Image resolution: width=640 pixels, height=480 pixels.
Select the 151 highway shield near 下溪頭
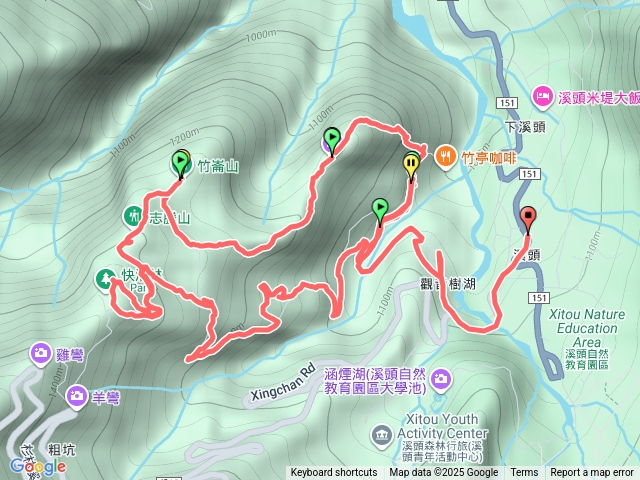[507, 103]
